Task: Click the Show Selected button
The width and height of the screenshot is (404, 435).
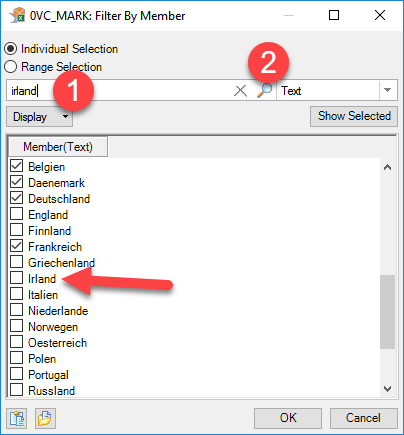Action: tap(354, 116)
